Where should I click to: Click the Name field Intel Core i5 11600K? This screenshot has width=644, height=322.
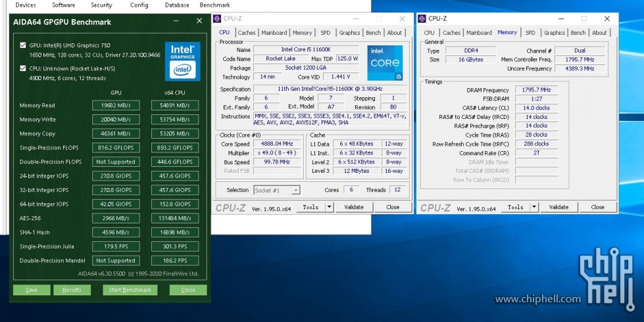pyautogui.click(x=306, y=50)
